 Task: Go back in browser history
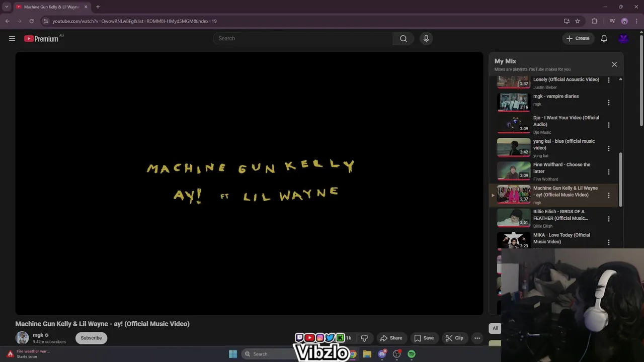coord(7,21)
